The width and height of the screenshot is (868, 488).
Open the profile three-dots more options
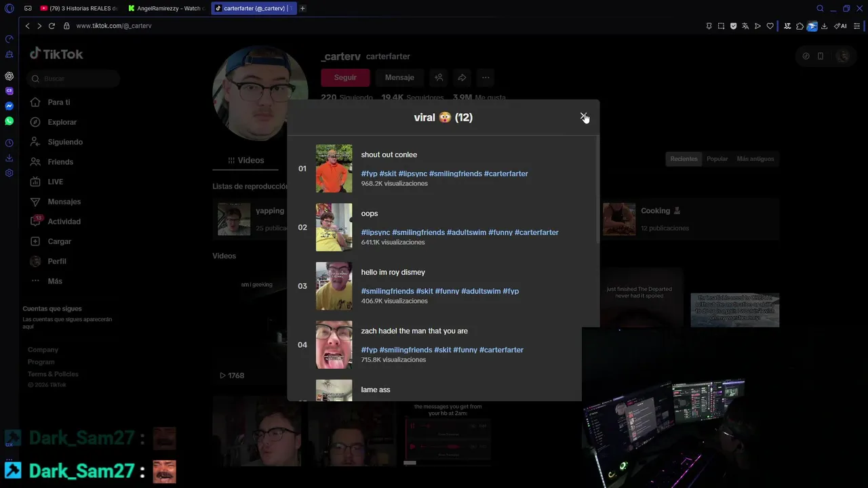[x=486, y=77]
